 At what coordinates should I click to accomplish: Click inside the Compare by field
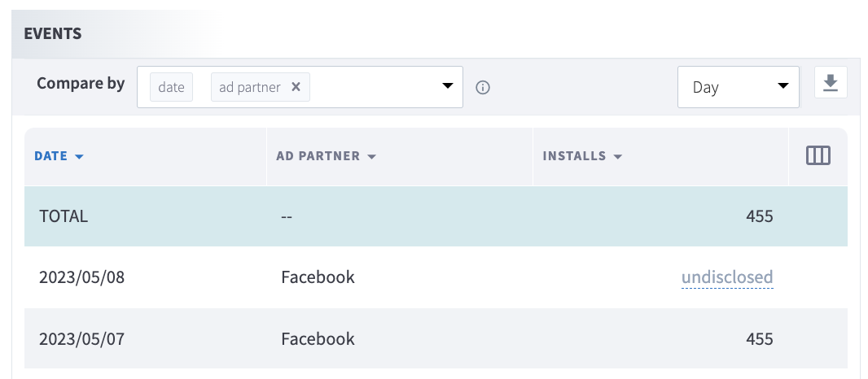pyautogui.click(x=300, y=87)
